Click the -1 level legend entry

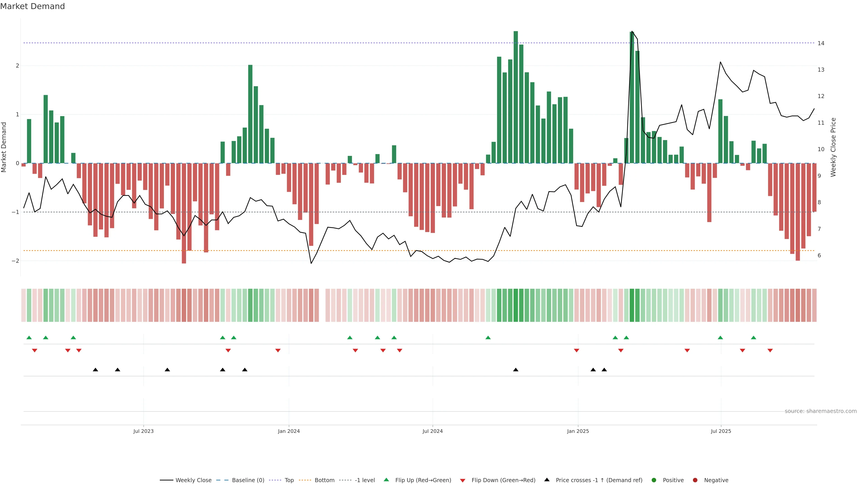click(x=365, y=480)
